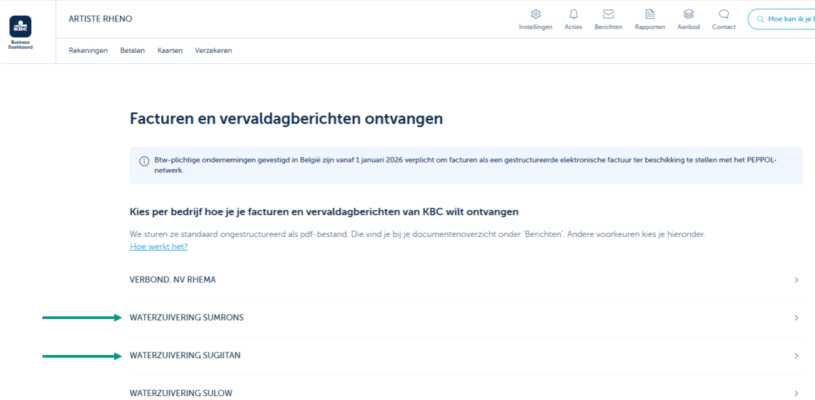Open Contact speech bubble icon

point(723,14)
